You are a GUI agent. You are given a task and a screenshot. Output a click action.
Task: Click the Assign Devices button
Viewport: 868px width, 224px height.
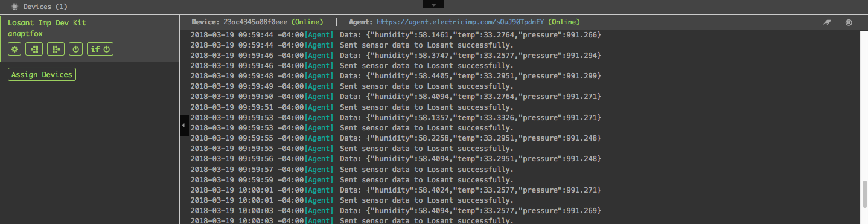pyautogui.click(x=42, y=75)
